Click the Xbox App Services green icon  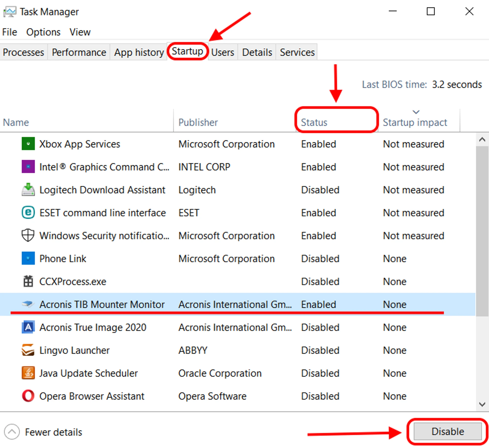[28, 144]
